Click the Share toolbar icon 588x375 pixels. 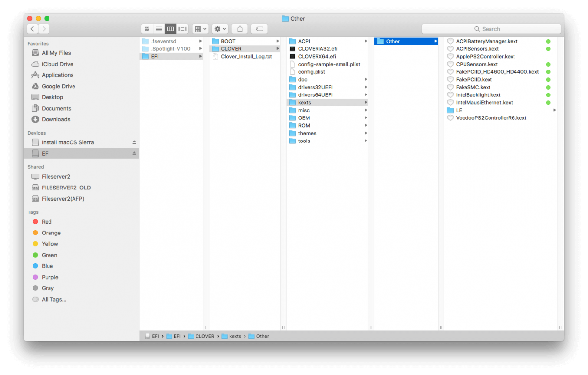click(240, 29)
